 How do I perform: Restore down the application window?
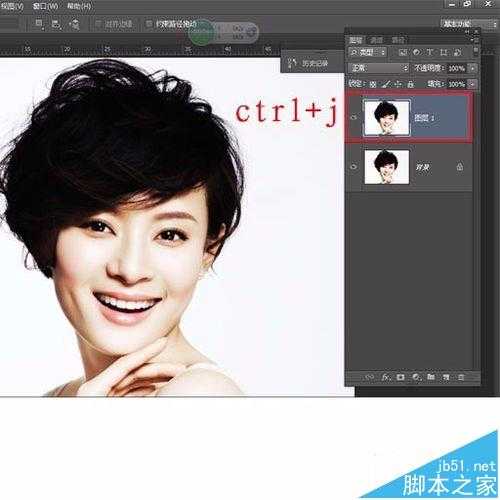(x=467, y=4)
